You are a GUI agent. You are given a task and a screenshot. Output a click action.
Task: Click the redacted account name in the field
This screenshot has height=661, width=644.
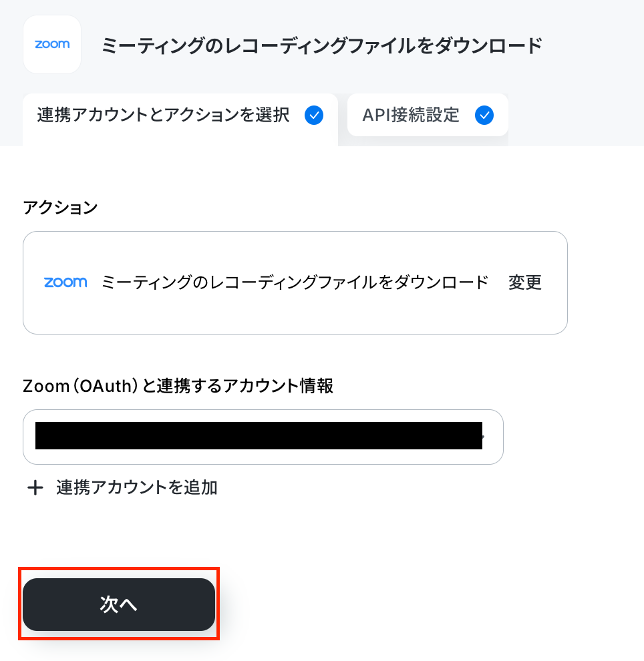259,435
